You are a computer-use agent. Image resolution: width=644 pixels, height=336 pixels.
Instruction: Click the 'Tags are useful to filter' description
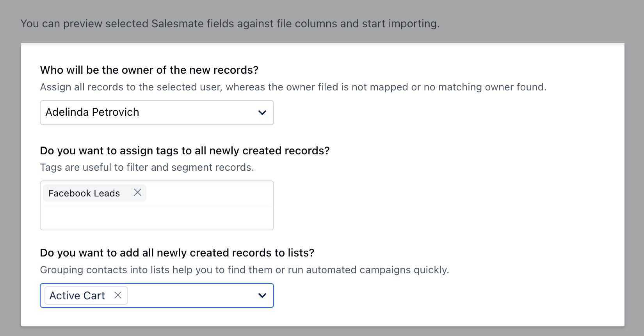pos(147,168)
